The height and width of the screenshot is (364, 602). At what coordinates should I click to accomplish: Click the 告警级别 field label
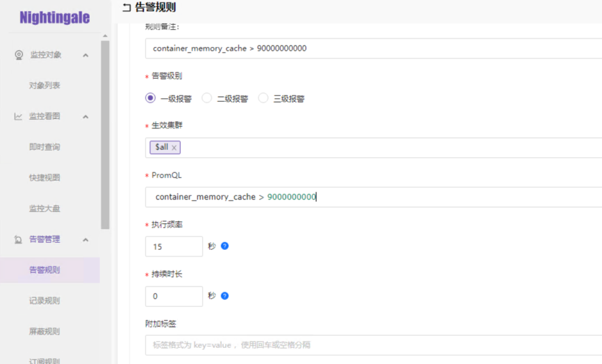167,76
